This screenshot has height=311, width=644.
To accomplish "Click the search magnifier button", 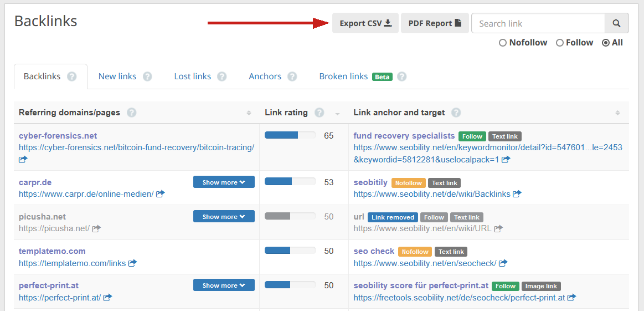I will 616,23.
